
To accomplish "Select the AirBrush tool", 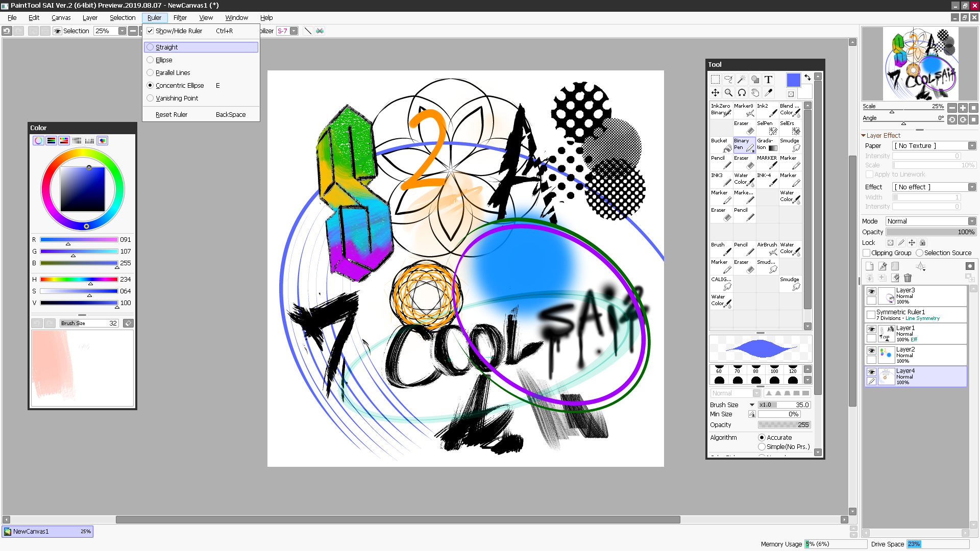I will click(766, 249).
